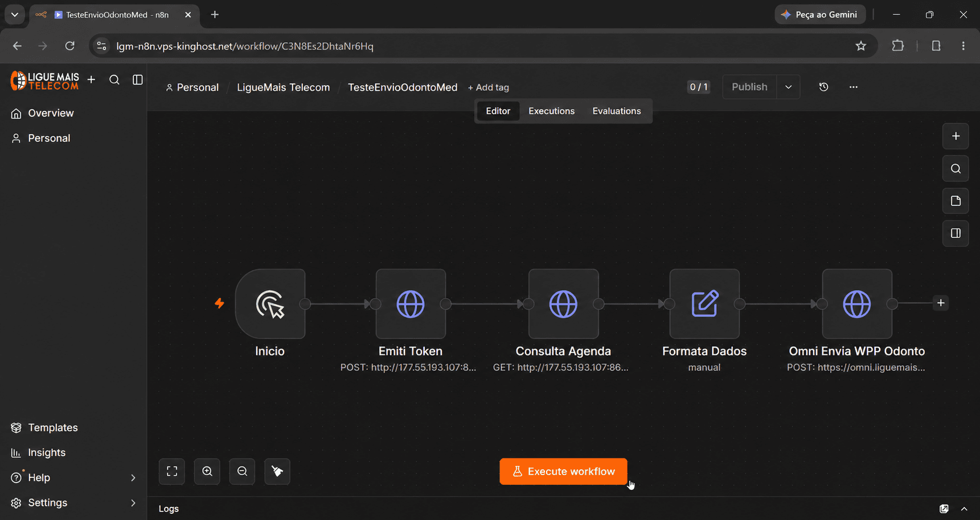Viewport: 980px width, 520px height.
Task: Toggle the left sidebar collapse icon
Action: [x=138, y=80]
